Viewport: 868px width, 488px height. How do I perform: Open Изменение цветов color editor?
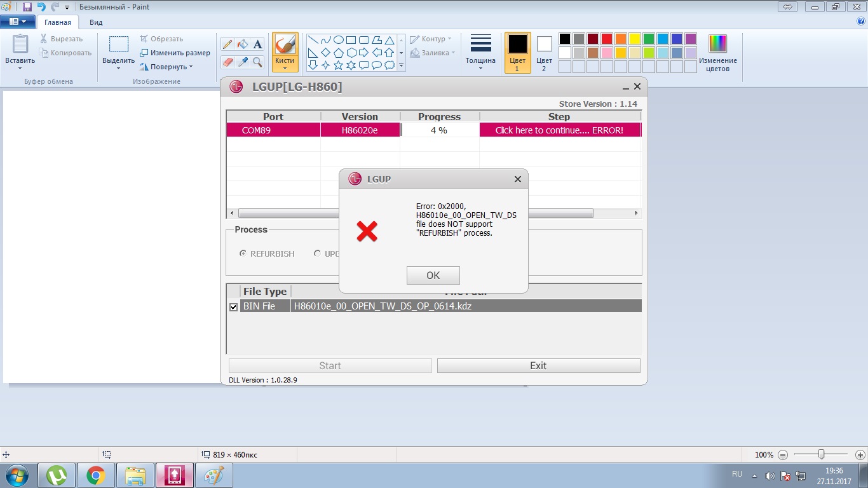pos(718,53)
